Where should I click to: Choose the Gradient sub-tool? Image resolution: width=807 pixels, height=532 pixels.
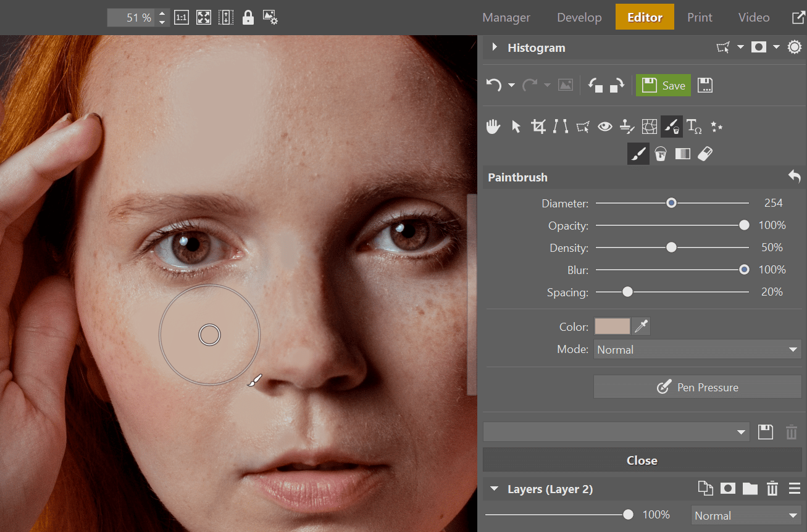(682, 154)
